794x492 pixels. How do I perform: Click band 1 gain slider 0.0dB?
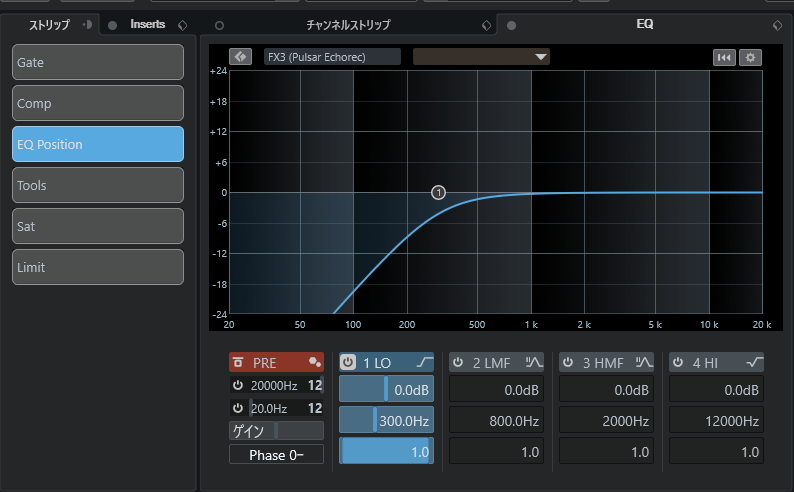pyautogui.click(x=386, y=390)
